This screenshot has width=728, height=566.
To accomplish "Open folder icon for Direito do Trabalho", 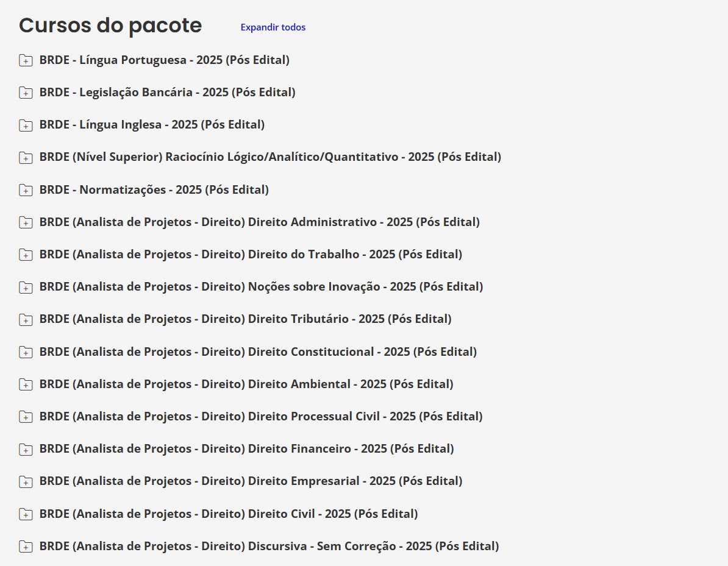I will pyautogui.click(x=26, y=255).
